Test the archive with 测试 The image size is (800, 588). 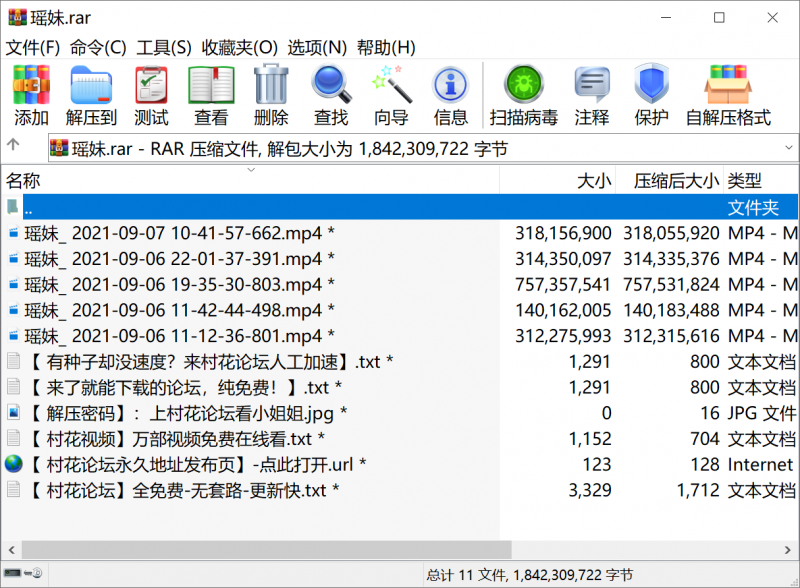click(151, 93)
